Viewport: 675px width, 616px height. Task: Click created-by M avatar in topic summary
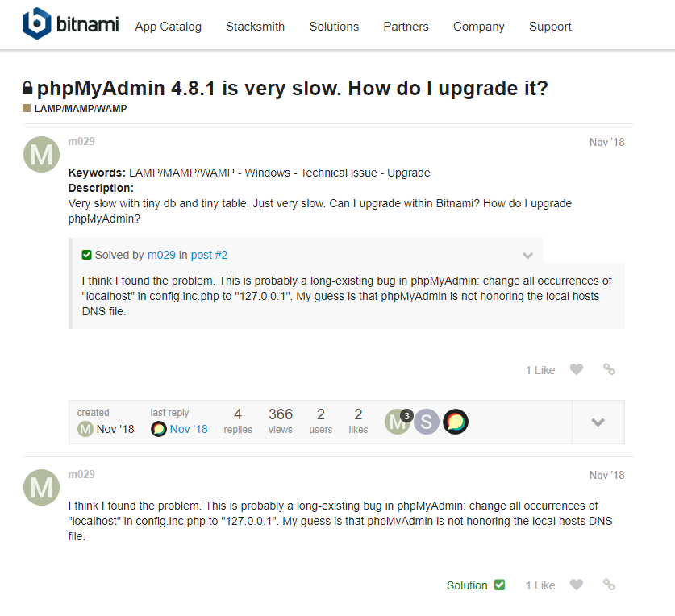[x=85, y=429]
